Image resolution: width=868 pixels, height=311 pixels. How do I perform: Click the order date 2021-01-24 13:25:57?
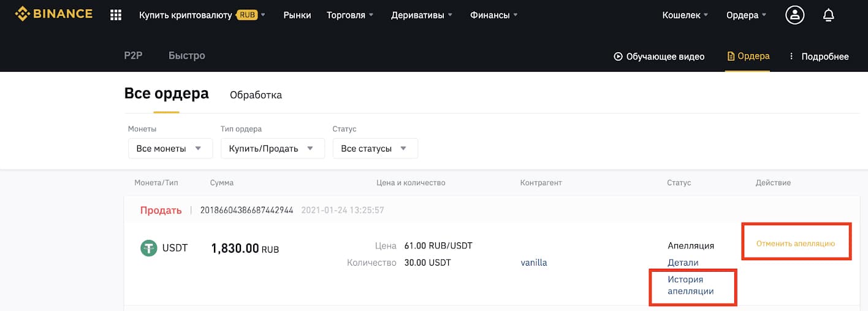point(343,210)
